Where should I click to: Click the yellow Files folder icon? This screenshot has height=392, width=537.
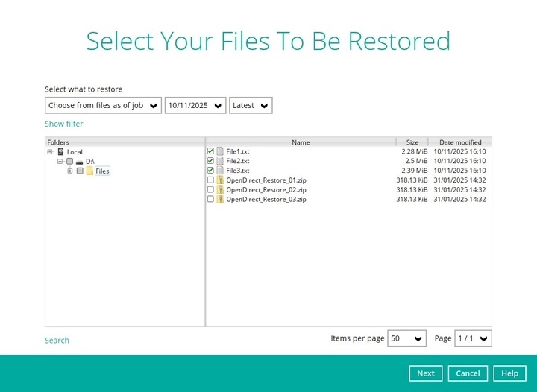tap(89, 171)
